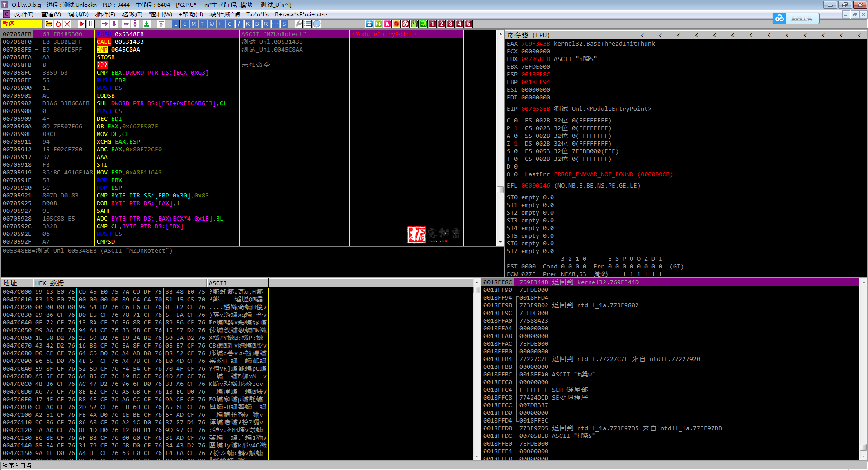Click the 寄存器 (FPU) header to switch register view

point(528,35)
